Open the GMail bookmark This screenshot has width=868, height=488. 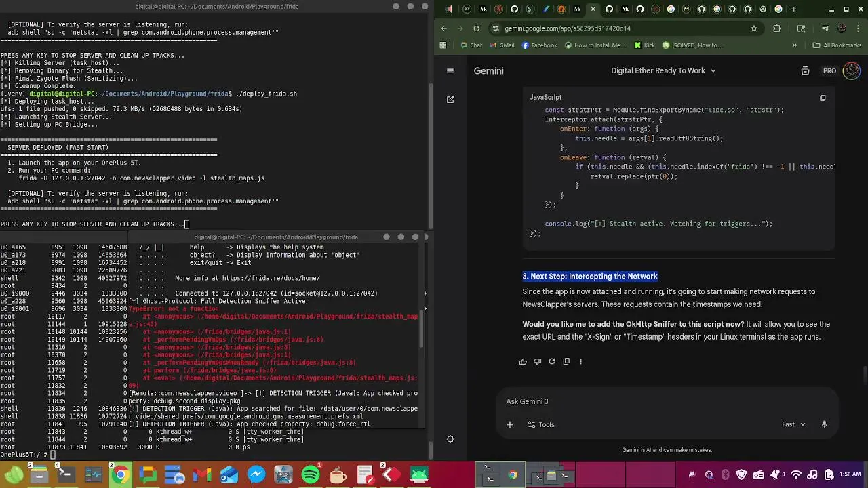point(501,45)
